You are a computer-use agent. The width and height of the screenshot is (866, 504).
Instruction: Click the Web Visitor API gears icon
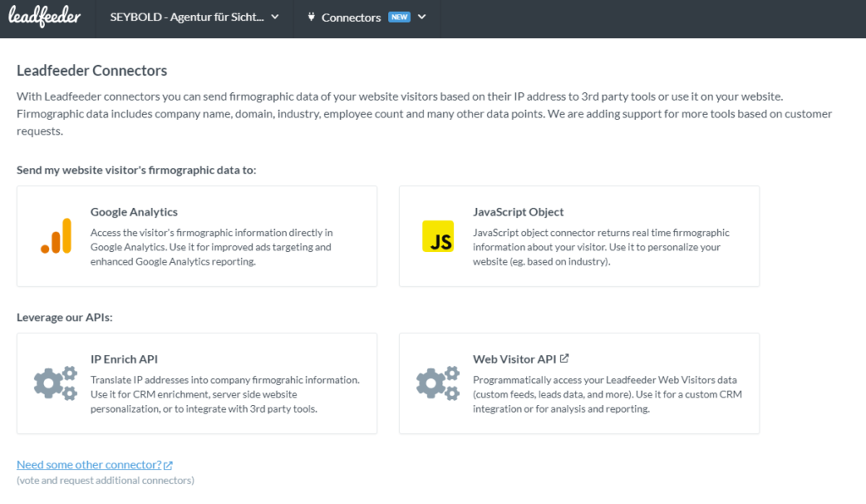pyautogui.click(x=438, y=383)
